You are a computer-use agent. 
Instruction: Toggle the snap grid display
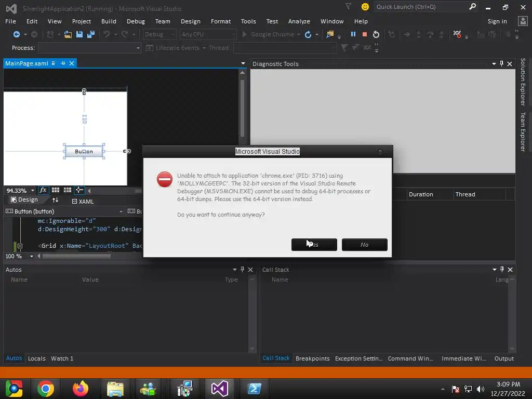[55, 190]
